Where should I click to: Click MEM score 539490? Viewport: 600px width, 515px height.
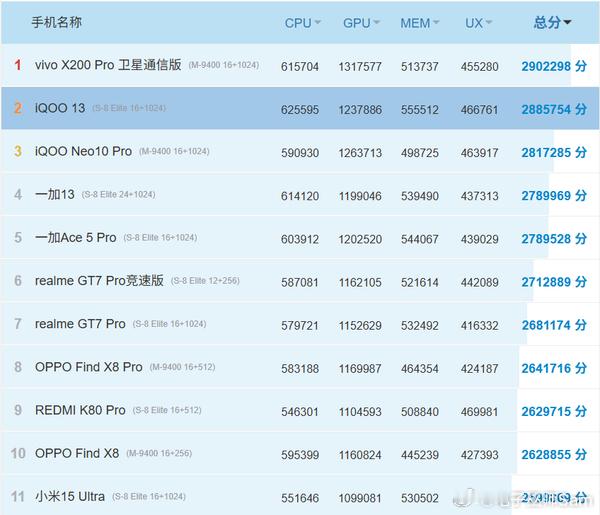pos(419,196)
